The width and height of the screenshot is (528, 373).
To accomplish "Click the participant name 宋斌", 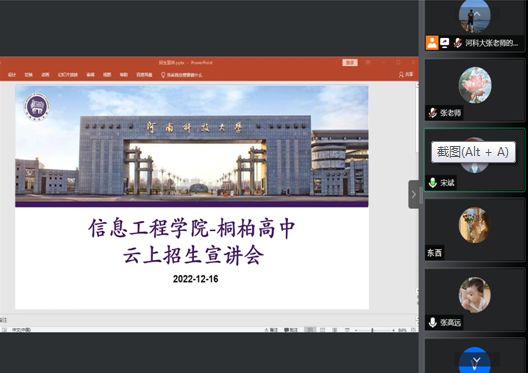I will tap(447, 183).
